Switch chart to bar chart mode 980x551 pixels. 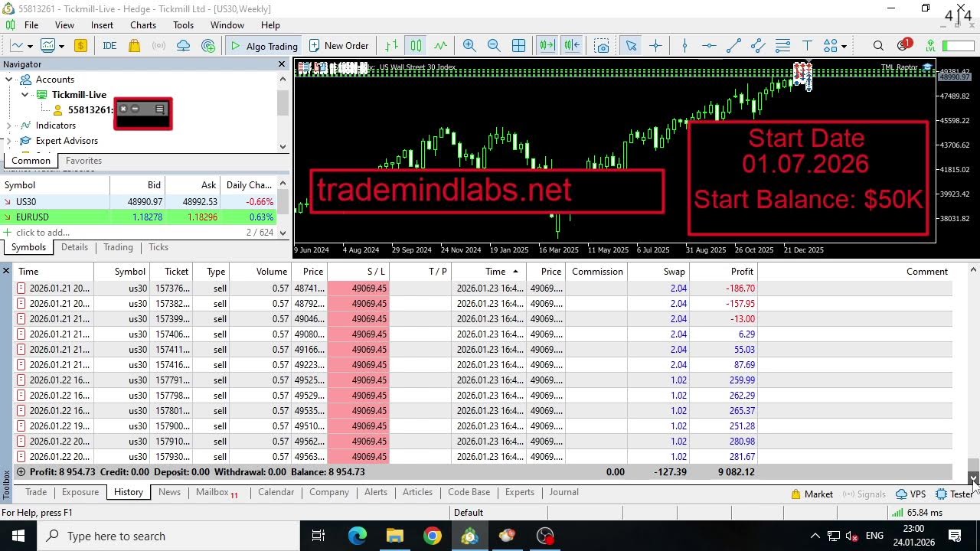(x=391, y=46)
